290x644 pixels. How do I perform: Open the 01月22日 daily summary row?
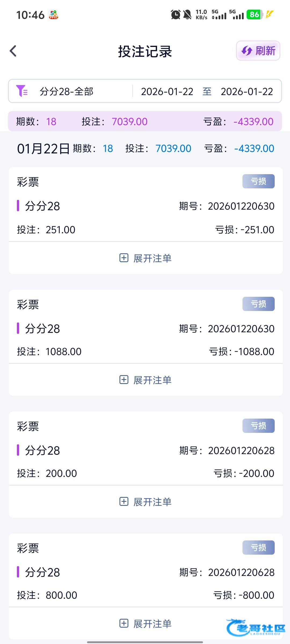pyautogui.click(x=145, y=148)
